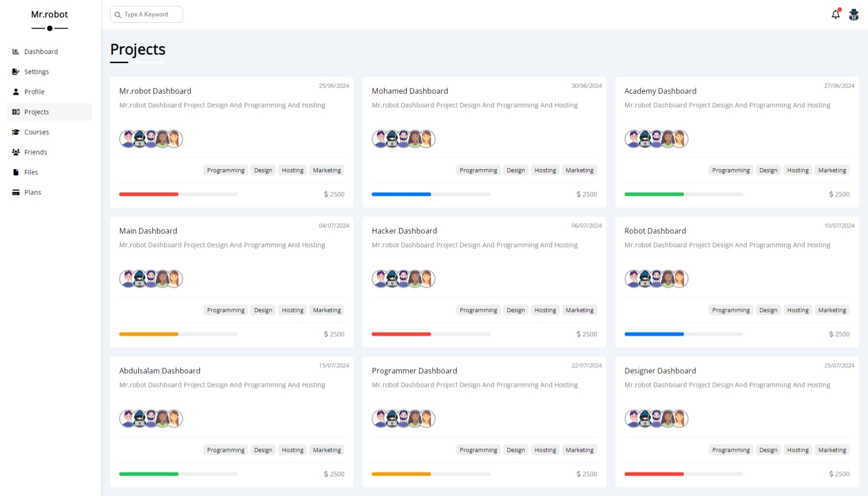Click the Dashboard chart icon in sidebar
Screen dimensions: 868x496
click(16, 51)
